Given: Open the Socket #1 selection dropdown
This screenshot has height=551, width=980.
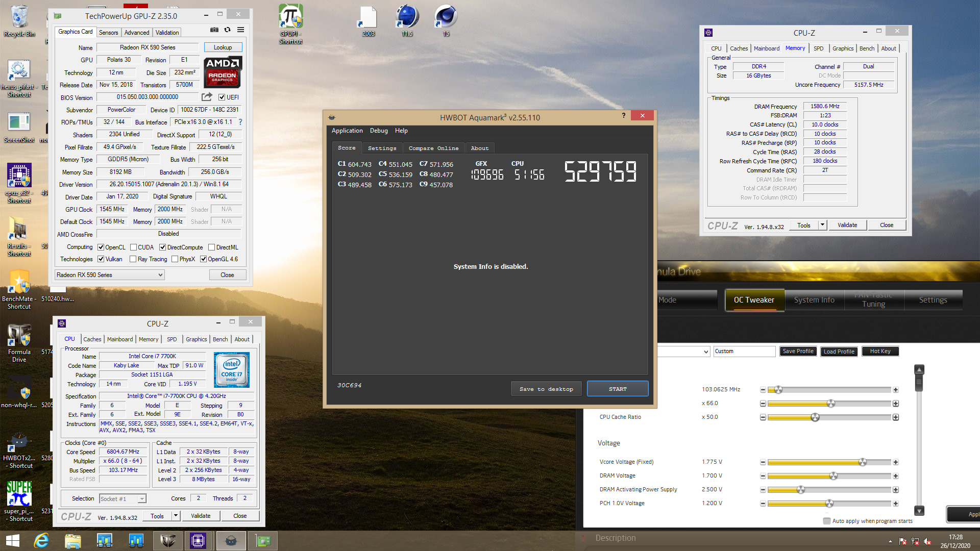Looking at the screenshot, I should coord(122,498).
